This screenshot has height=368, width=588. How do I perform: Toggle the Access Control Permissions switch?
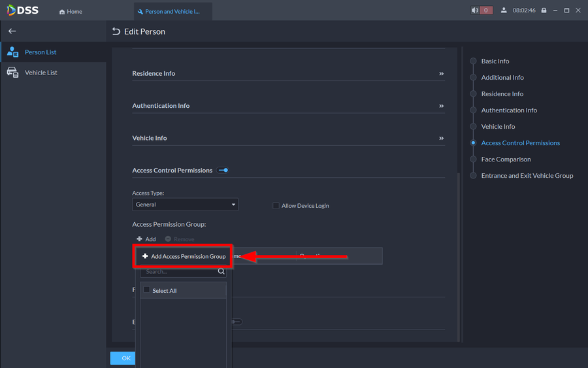223,171
